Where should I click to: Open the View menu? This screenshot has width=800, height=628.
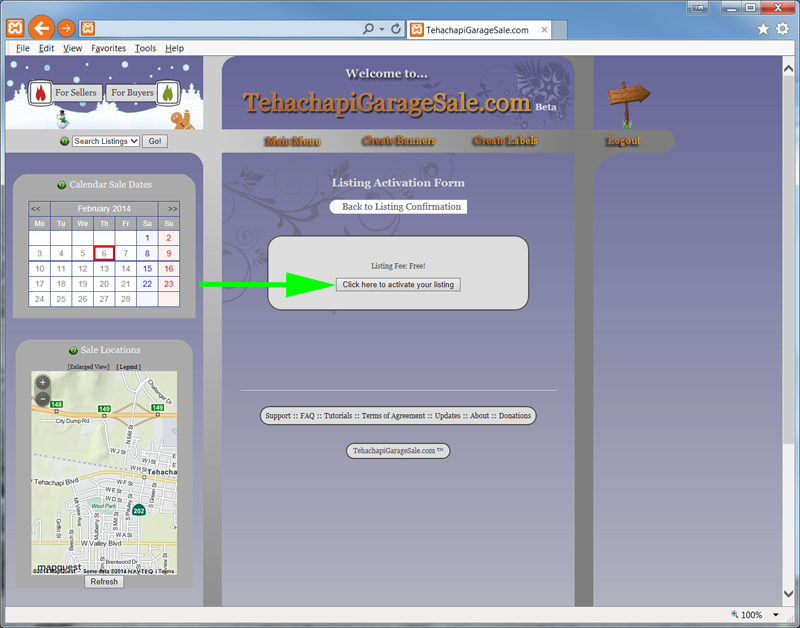pyautogui.click(x=72, y=48)
